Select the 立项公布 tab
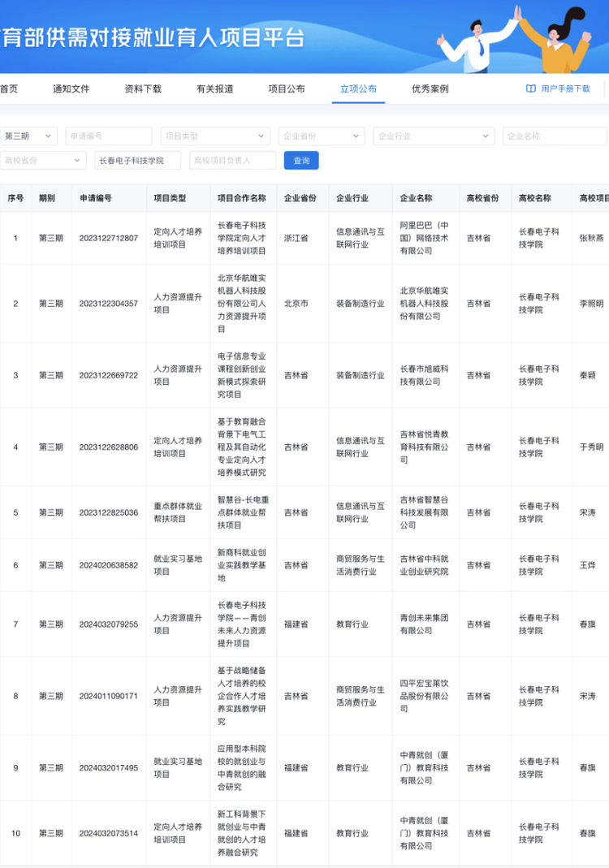Viewport: 609px width, 868px height. pyautogui.click(x=358, y=89)
